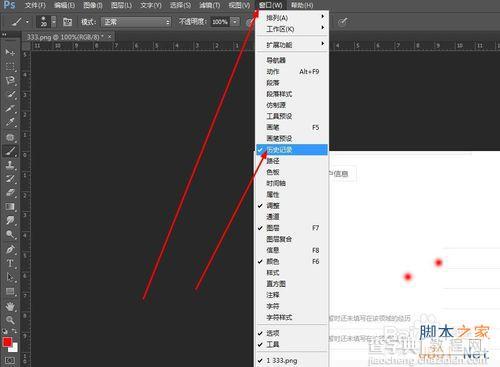Expand 排列(A) Arrange submenu
This screenshot has height=367, width=500.
point(292,18)
